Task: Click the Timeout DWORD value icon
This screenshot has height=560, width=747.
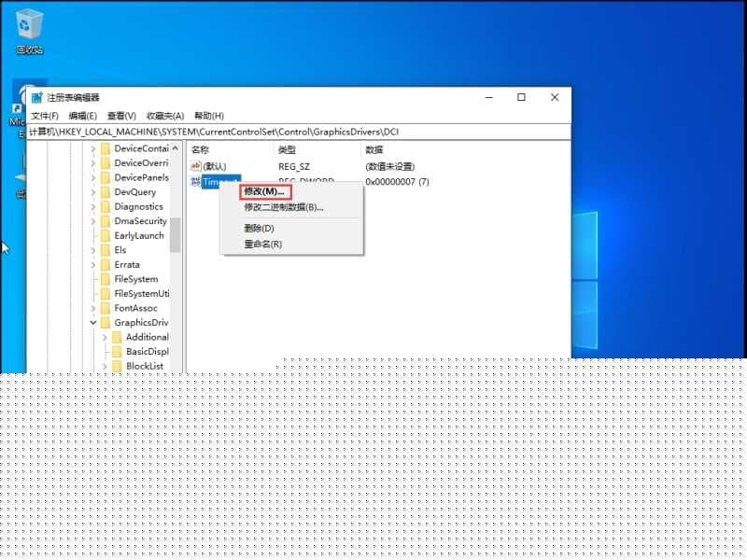Action: click(x=196, y=181)
